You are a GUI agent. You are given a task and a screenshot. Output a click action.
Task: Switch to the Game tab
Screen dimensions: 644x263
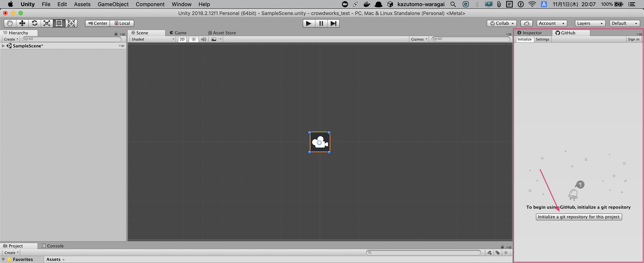pyautogui.click(x=178, y=33)
